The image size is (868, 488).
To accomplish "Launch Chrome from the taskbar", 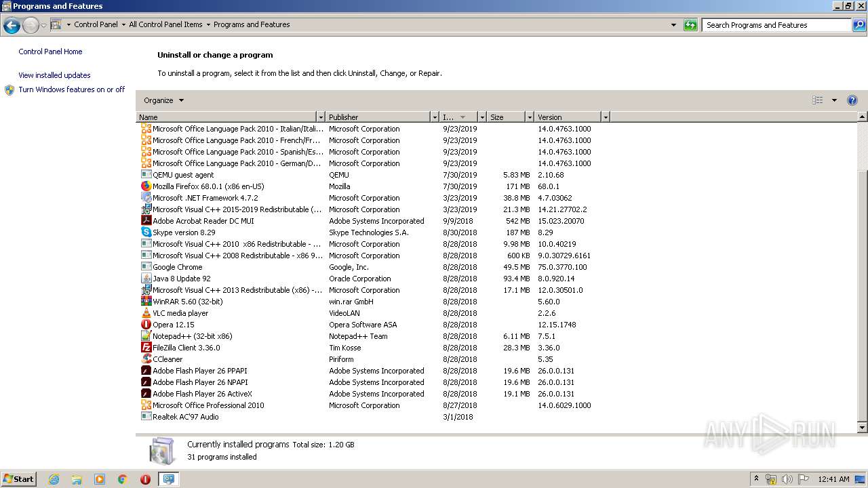I will pyautogui.click(x=123, y=479).
